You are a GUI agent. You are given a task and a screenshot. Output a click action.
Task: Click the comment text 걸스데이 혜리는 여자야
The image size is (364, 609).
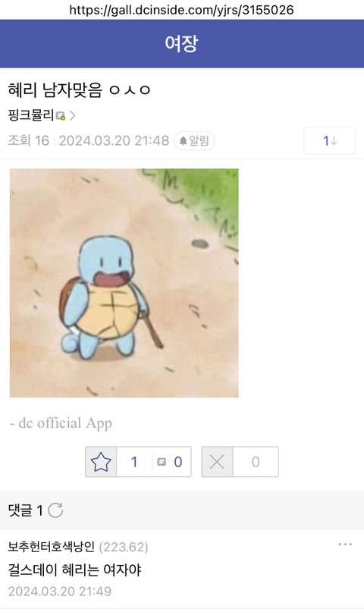tap(74, 570)
